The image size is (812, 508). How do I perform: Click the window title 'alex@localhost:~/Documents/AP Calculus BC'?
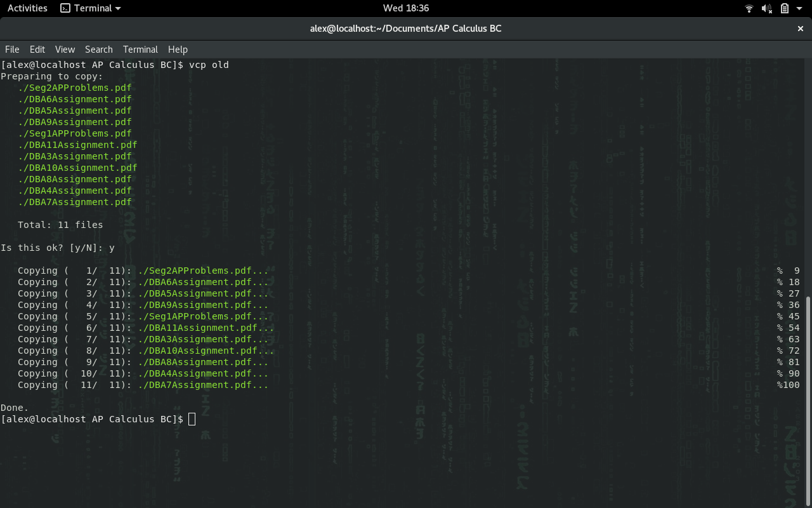point(406,29)
